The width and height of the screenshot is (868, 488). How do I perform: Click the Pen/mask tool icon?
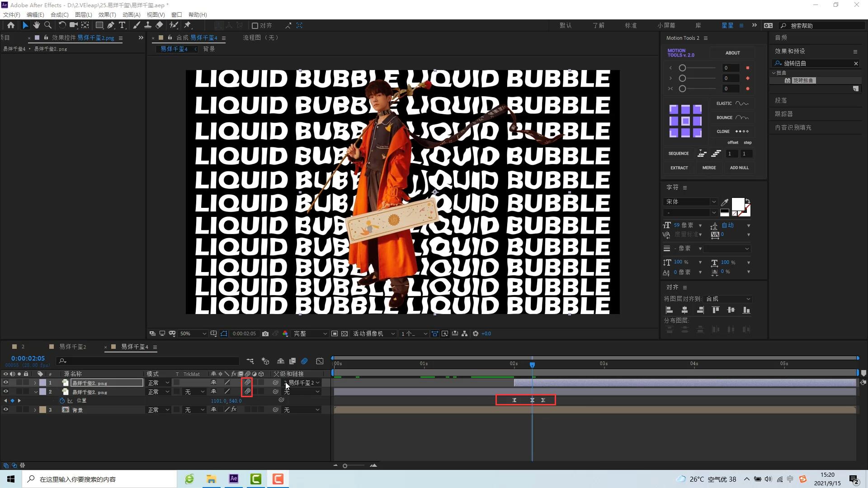[x=111, y=25]
